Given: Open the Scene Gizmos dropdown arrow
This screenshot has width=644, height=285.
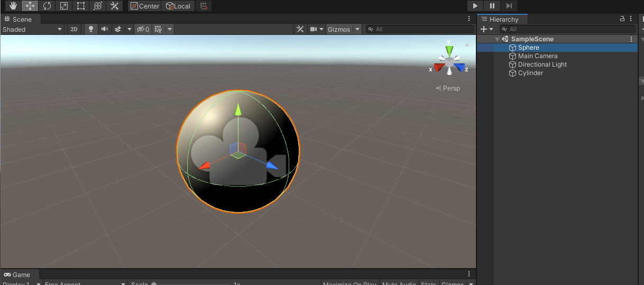Looking at the screenshot, I should [x=357, y=29].
